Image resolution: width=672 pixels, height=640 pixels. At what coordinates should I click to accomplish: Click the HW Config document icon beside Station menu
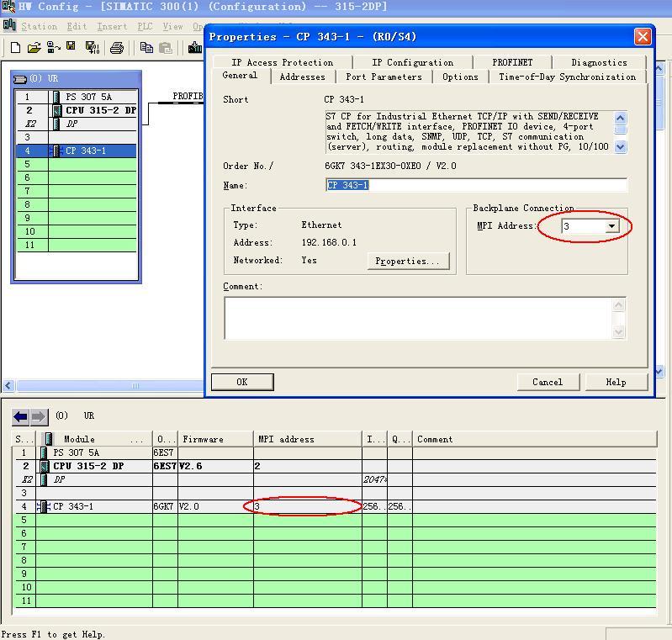(9, 26)
